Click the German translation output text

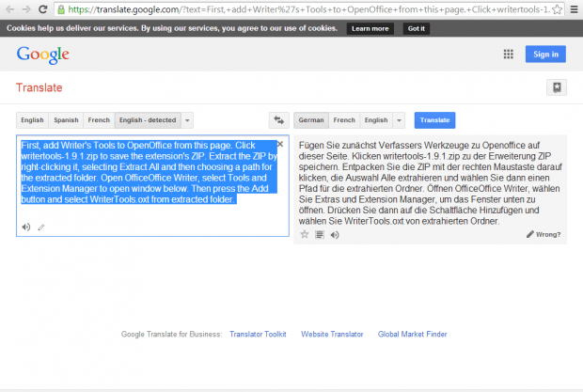click(x=430, y=182)
